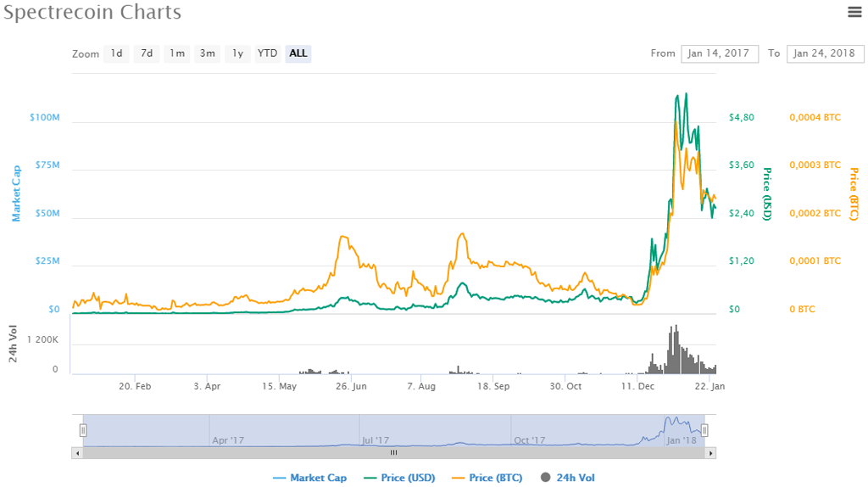The height and width of the screenshot is (487, 868).
Task: Set zoom range to 3m
Action: pos(208,53)
